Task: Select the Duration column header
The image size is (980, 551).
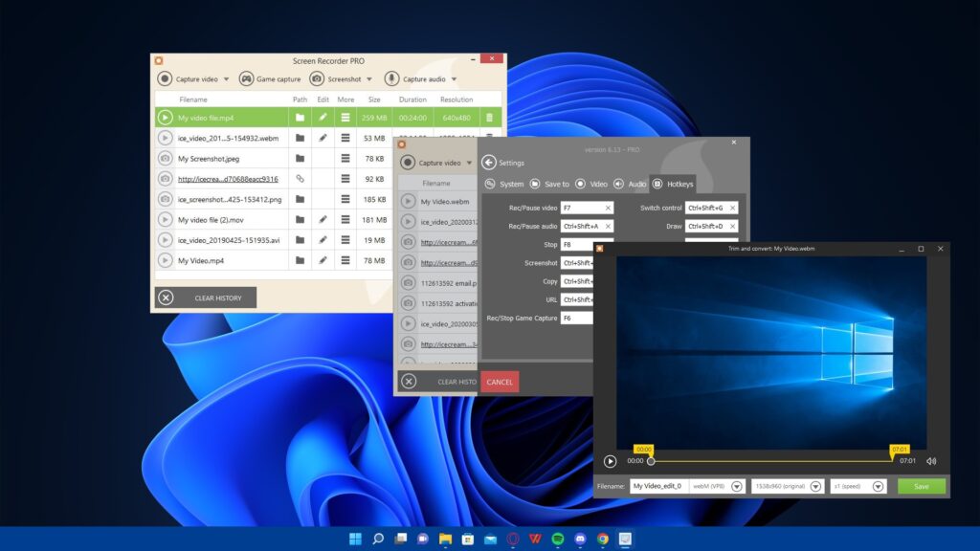Action: pyautogui.click(x=412, y=99)
